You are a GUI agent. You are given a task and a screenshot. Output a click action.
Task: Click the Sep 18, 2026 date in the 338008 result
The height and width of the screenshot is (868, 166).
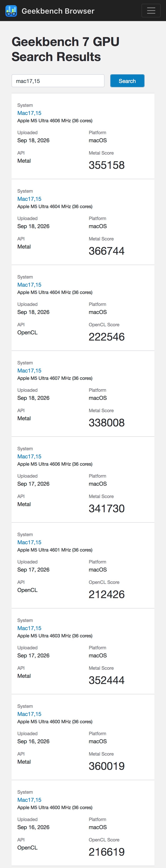click(33, 398)
